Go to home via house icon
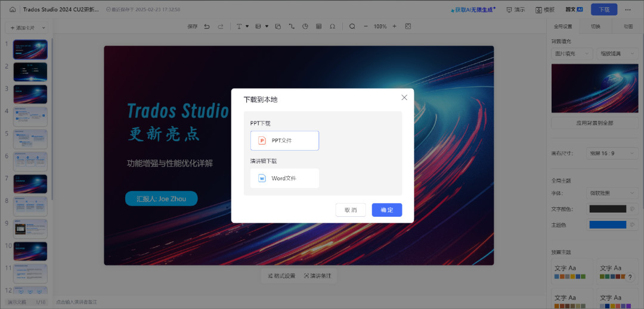The width and height of the screenshot is (644, 309). pos(13,10)
